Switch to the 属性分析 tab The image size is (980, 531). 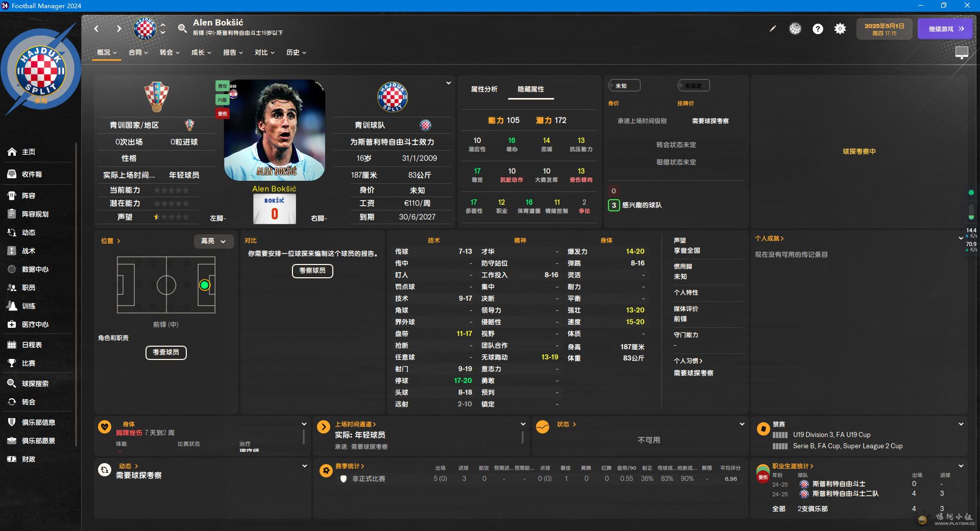pos(484,89)
